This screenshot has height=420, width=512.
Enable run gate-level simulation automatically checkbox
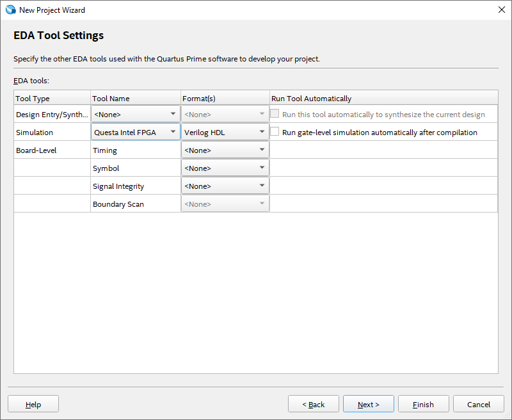(275, 133)
